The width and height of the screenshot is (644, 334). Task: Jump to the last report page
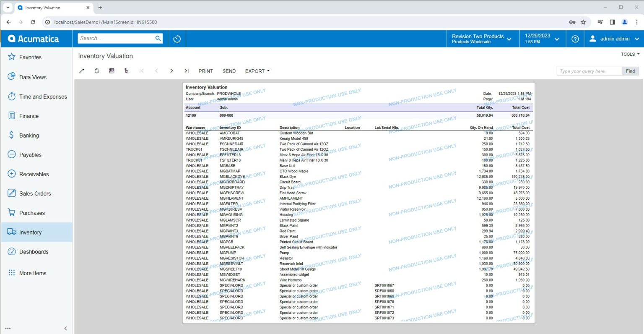coord(187,71)
